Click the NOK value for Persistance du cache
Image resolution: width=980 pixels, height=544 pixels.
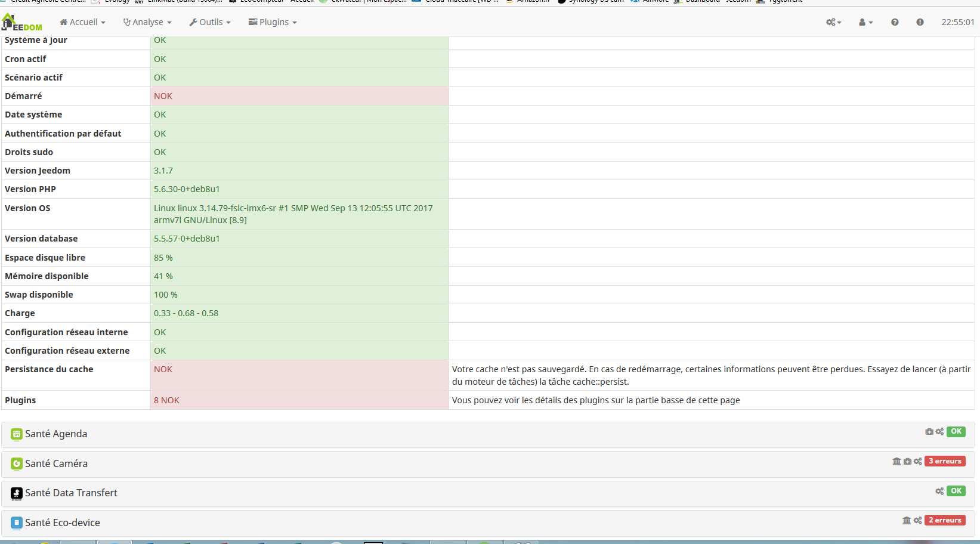(x=163, y=369)
